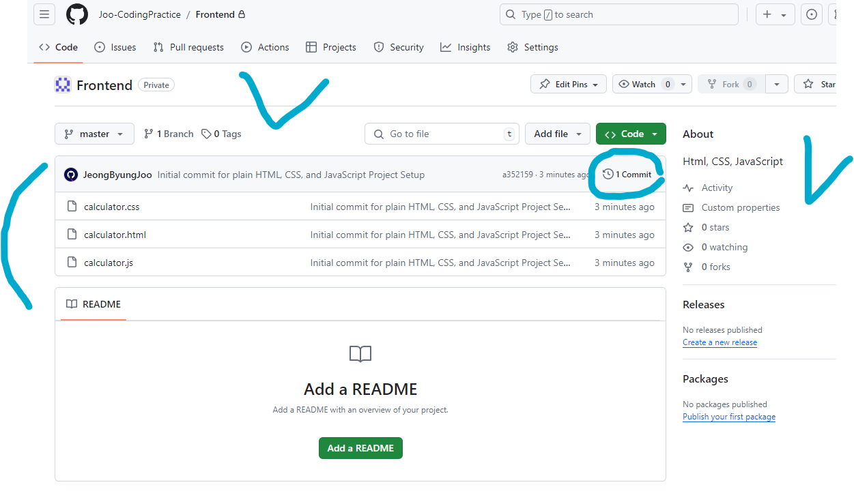Screen dimensions: 854x504
Task: Open the green Code dropdown
Action: 631,134
